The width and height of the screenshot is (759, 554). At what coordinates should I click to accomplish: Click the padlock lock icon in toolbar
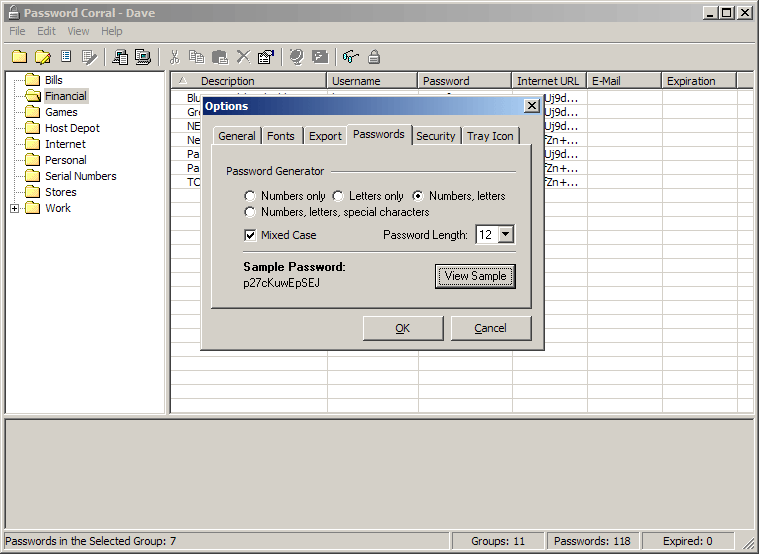374,57
